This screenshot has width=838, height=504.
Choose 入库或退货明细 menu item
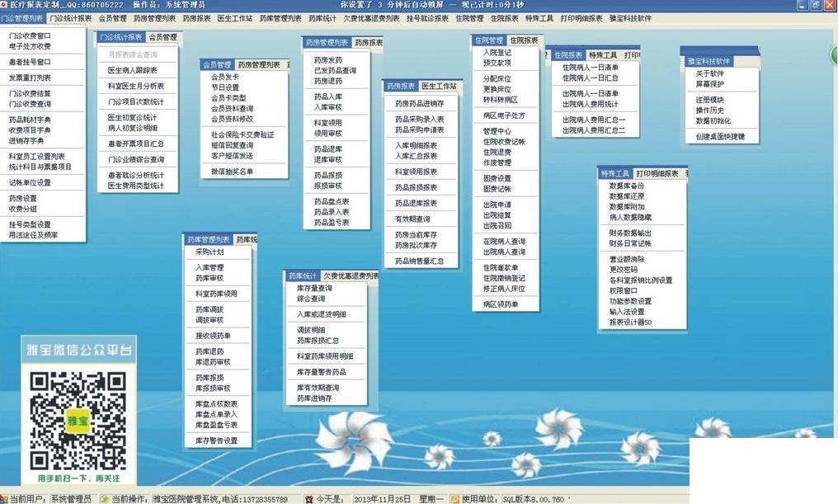[x=321, y=315]
